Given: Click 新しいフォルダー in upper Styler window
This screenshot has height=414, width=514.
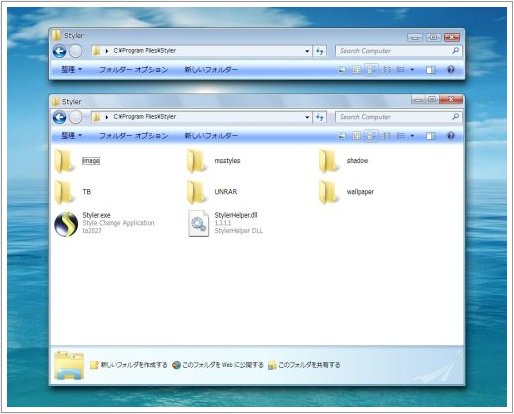Looking at the screenshot, I should coord(211,70).
